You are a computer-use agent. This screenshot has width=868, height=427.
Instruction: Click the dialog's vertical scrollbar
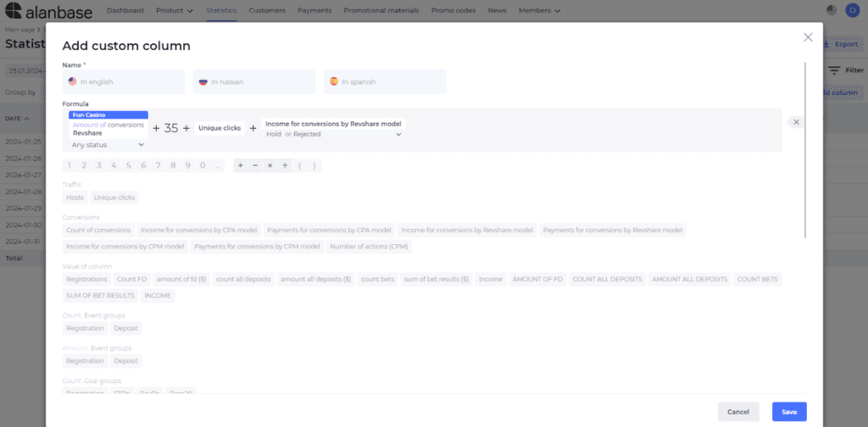point(805,151)
